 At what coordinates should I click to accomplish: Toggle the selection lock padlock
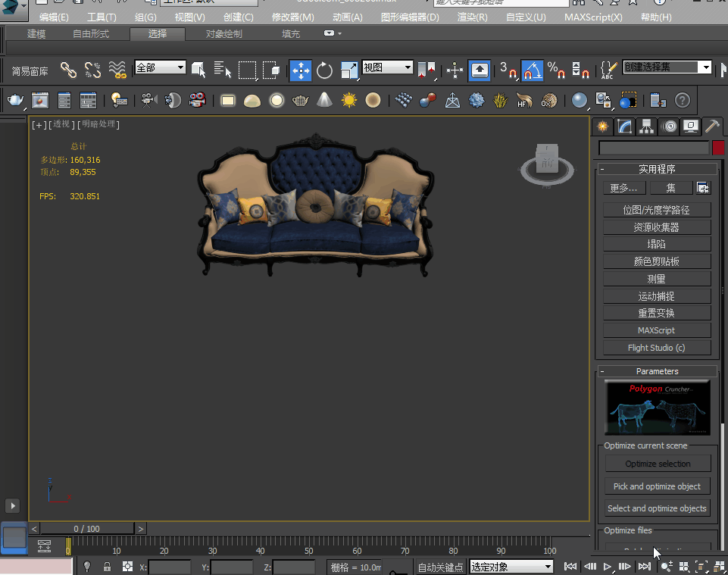tap(107, 566)
